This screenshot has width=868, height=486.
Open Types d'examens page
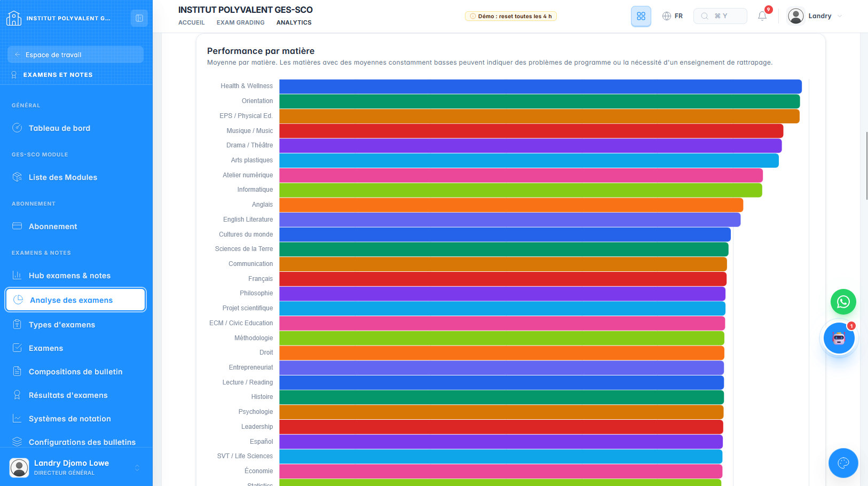(x=75, y=325)
